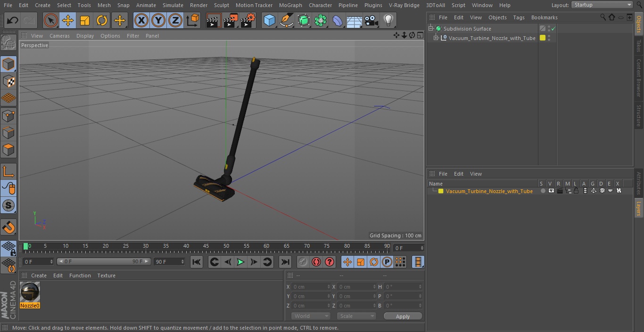The image size is (644, 332).
Task: Click Tweak mode mouse icon
Action: pos(8,188)
